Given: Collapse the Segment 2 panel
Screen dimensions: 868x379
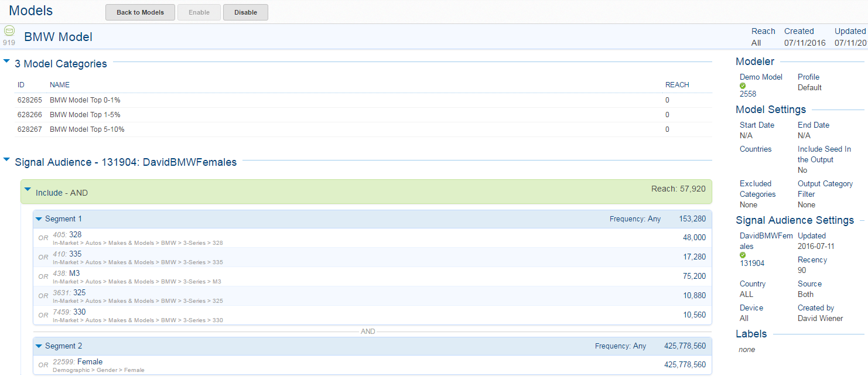Looking at the screenshot, I should (x=39, y=346).
